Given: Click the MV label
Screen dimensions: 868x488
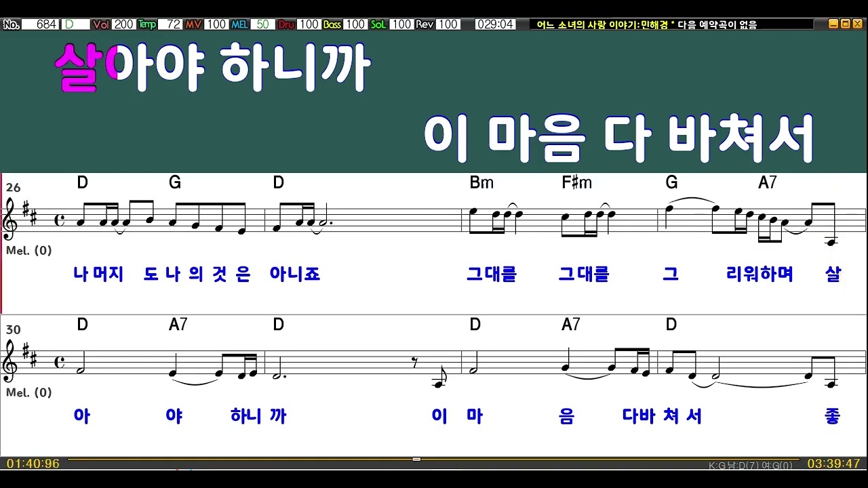Looking at the screenshot, I should [x=194, y=24].
